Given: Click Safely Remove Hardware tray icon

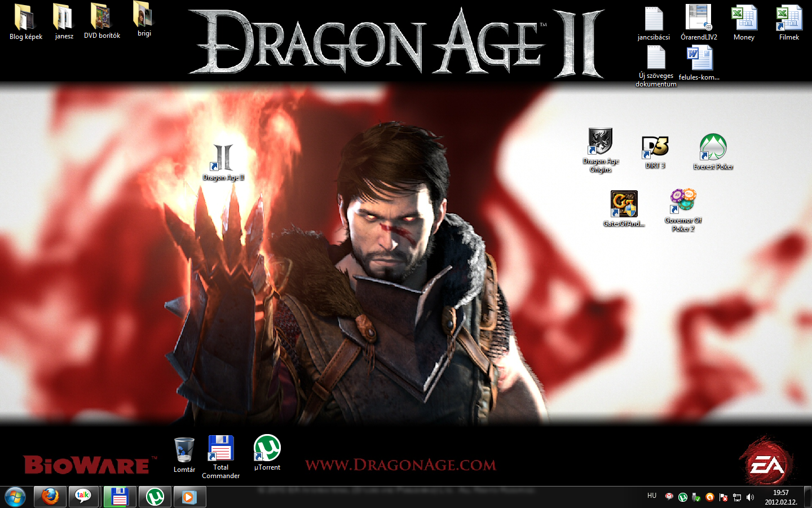Looking at the screenshot, I should 696,497.
